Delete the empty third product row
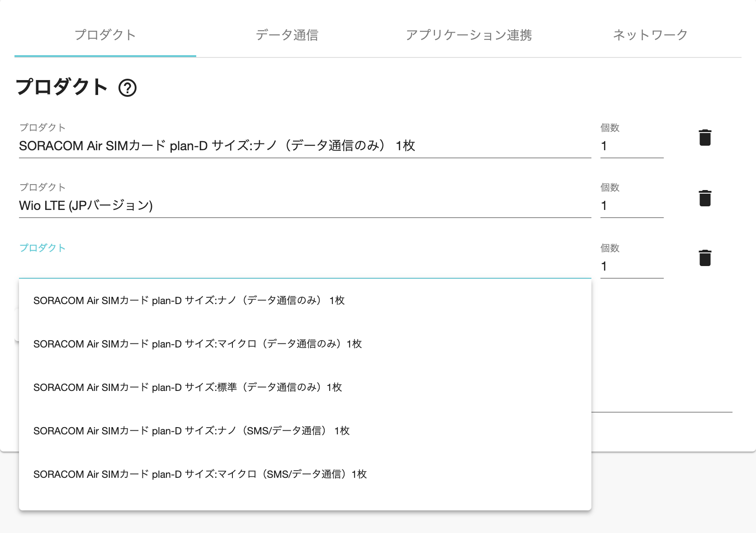Image resolution: width=756 pixels, height=533 pixels. tap(705, 258)
